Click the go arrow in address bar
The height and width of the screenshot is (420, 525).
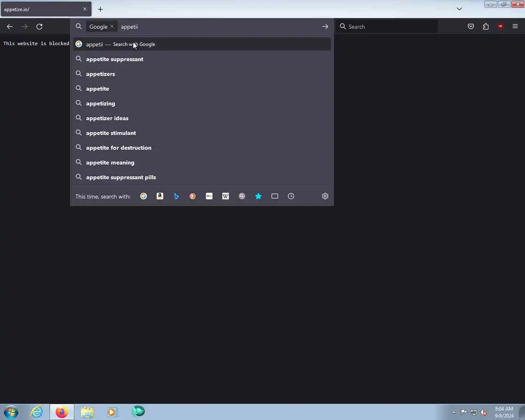coord(325,27)
